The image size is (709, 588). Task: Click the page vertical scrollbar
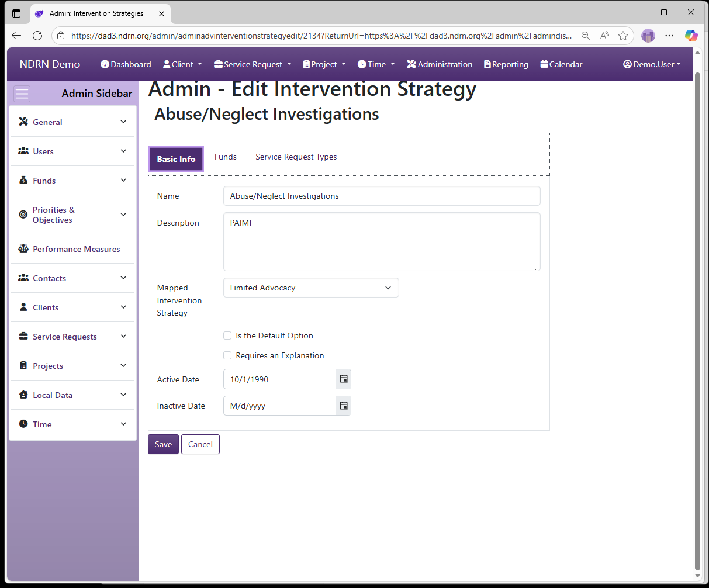tap(697, 320)
